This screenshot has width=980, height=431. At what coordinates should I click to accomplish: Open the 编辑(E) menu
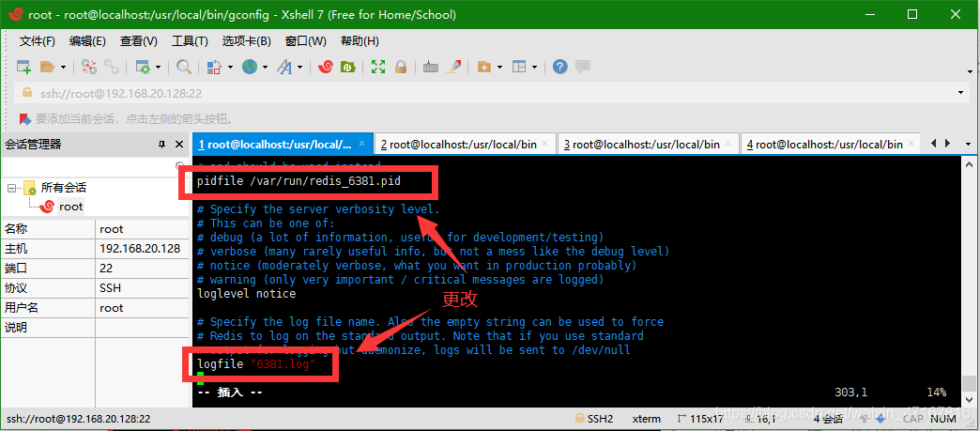(87, 41)
